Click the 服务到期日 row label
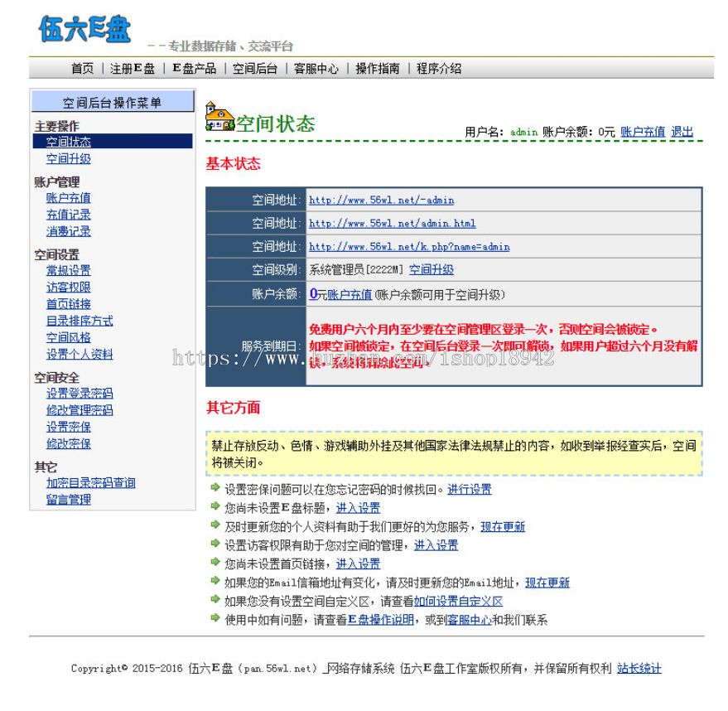Image resolution: width=728 pixels, height=711 pixels. [272, 346]
